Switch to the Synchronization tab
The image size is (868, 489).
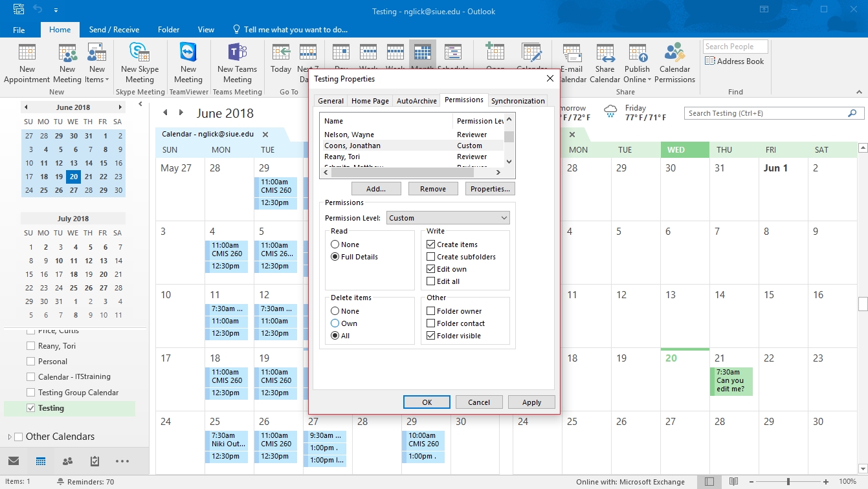(518, 101)
